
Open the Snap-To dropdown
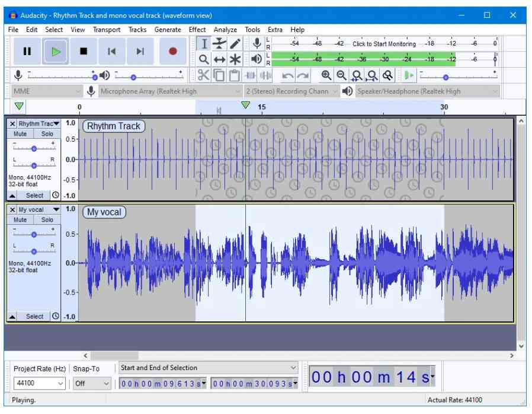point(92,383)
